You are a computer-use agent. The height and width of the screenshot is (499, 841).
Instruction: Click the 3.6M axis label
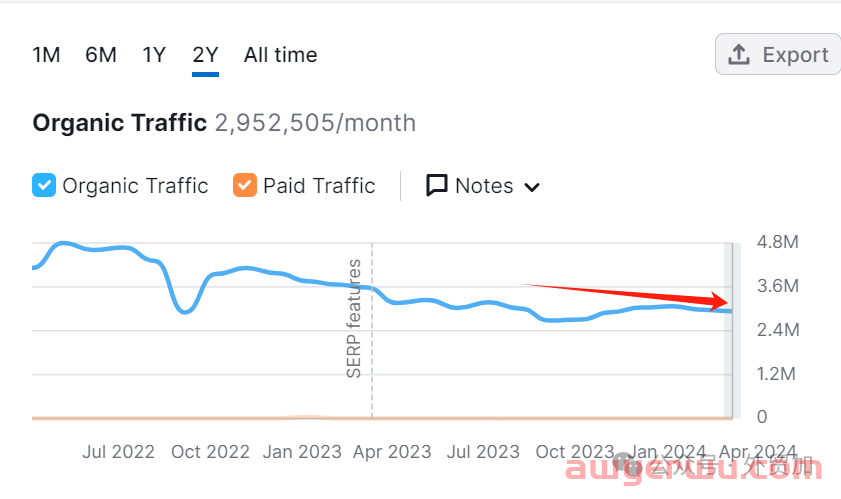(777, 286)
